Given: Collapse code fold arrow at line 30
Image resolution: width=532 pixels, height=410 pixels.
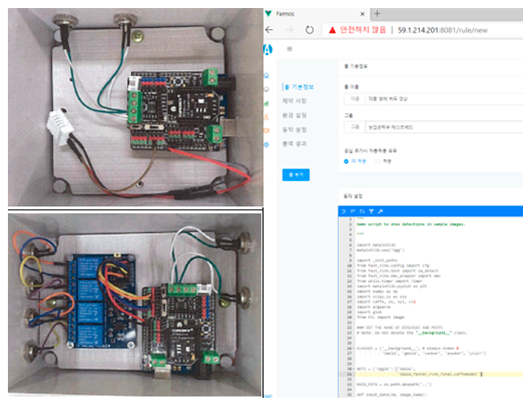Looking at the screenshot, I should click(x=354, y=369).
